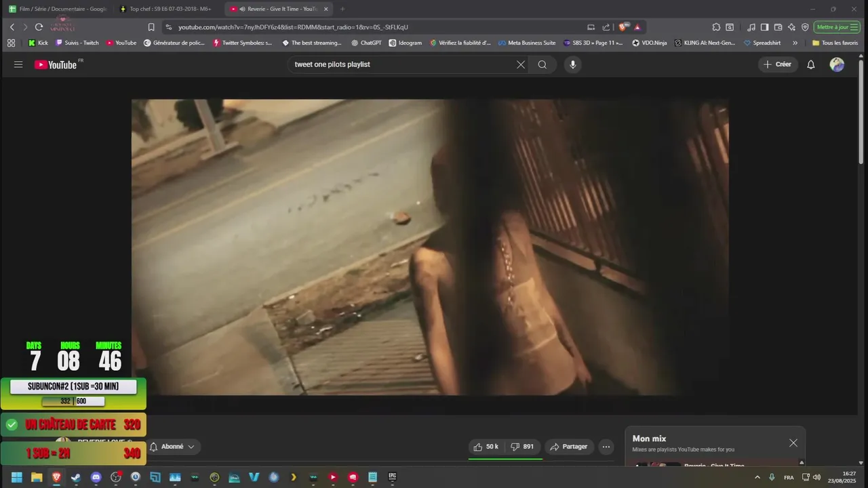
Task: Open the apps grid icon in bookmarks bar
Action: tap(11, 43)
